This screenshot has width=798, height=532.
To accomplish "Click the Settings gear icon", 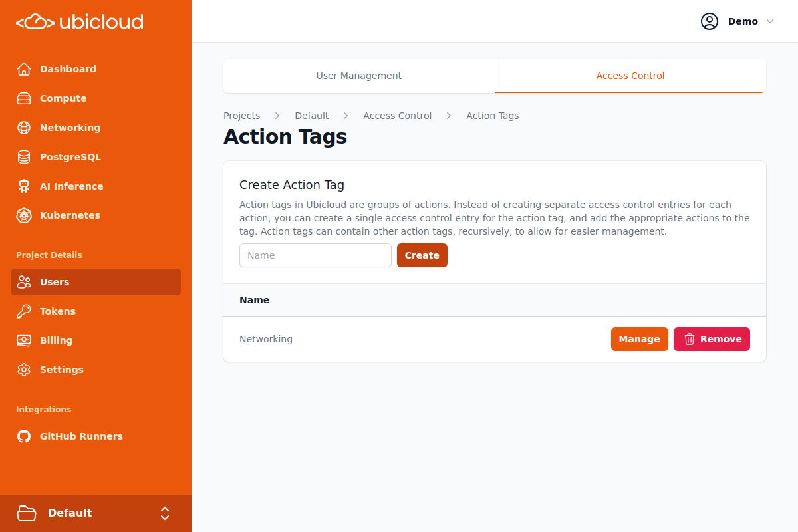I will click(x=24, y=370).
